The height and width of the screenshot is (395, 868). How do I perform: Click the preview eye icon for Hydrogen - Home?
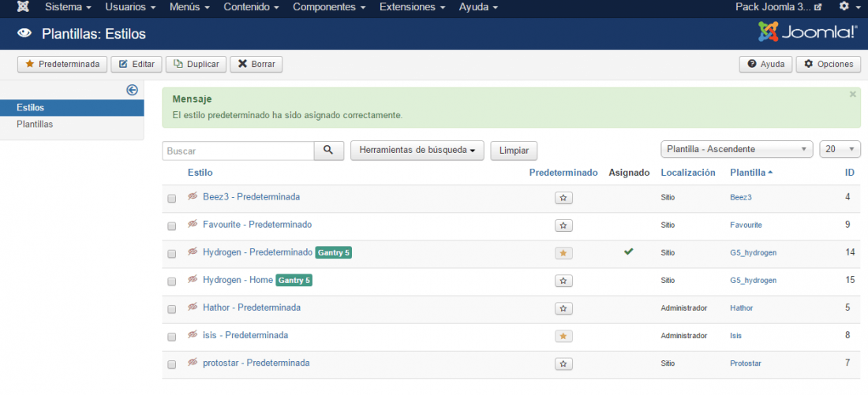(193, 280)
